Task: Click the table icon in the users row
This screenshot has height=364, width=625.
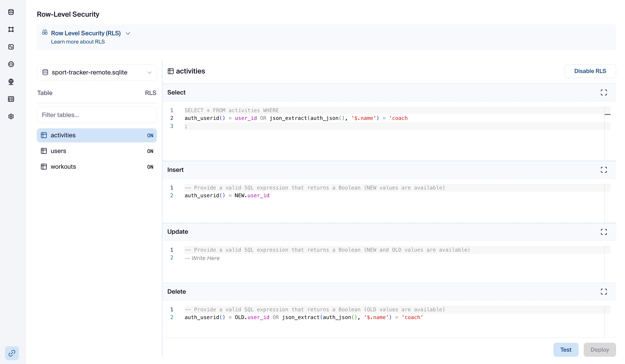Action: (44, 151)
